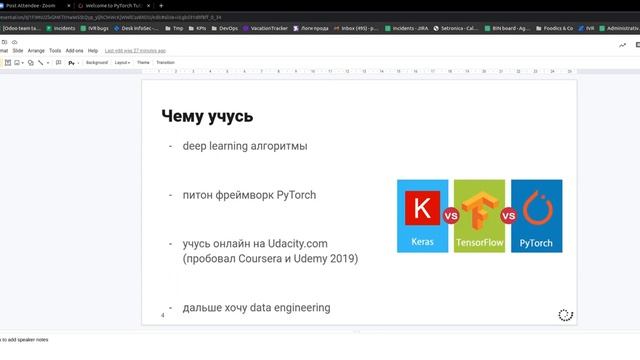This screenshot has height=360, width=640.
Task: Close the Post Attendee - Zoom tab
Action: (68, 6)
